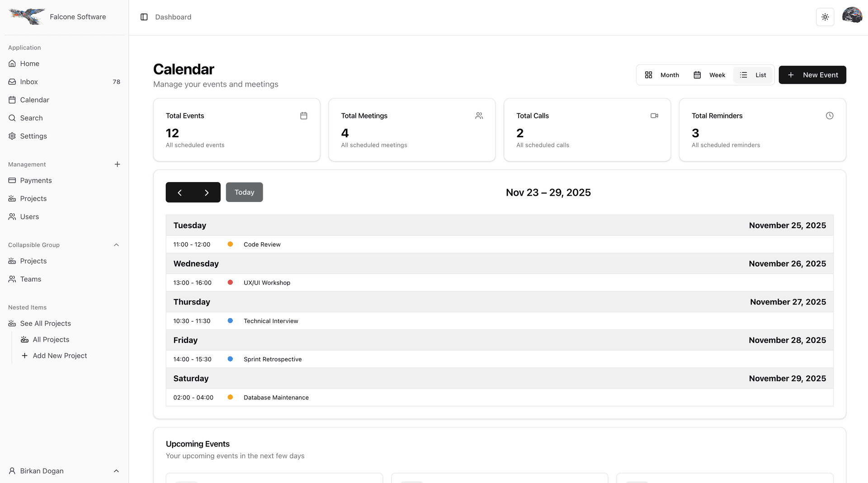Enable Week view mode
Screen dimensions: 868x483
click(x=709, y=75)
